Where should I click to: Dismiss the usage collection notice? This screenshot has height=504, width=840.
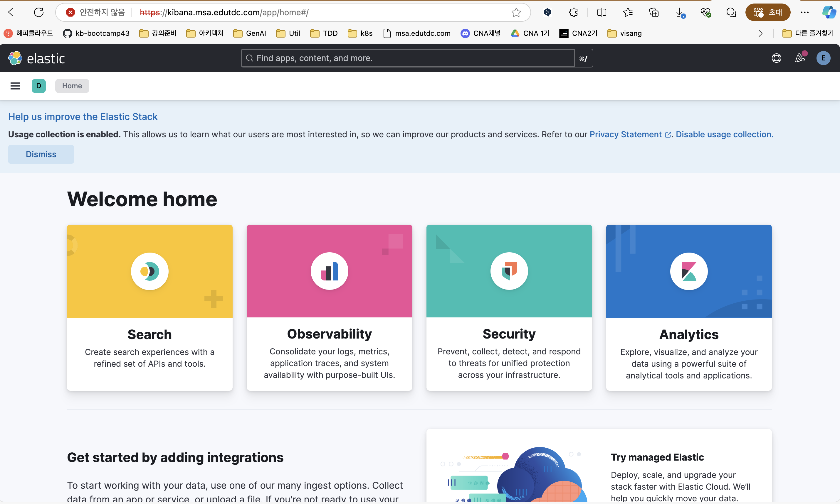click(x=41, y=154)
